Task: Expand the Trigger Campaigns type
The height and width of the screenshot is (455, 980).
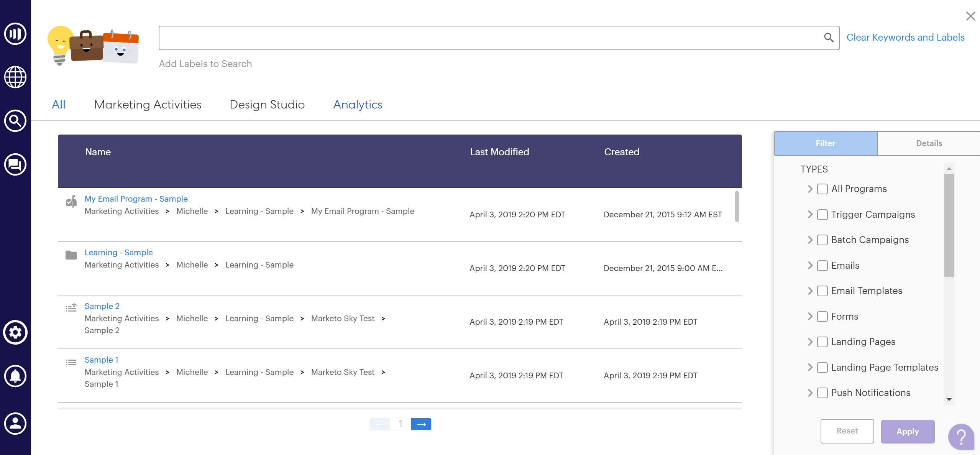Action: (810, 214)
